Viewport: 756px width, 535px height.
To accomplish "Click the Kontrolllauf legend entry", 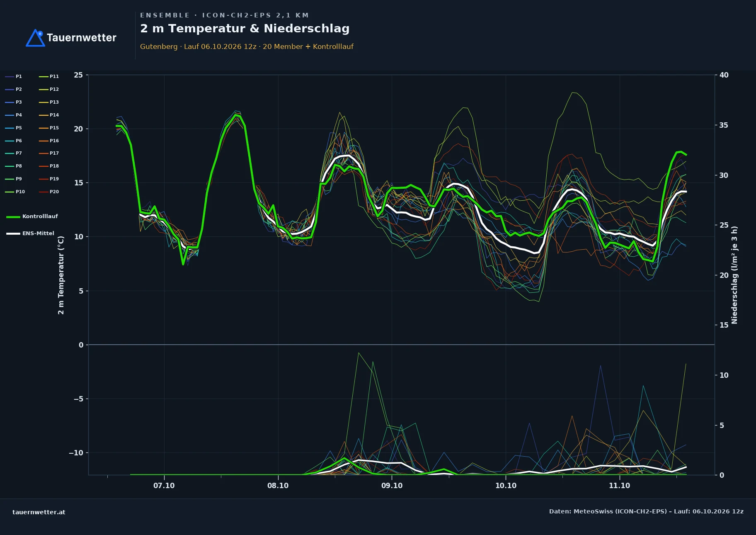I will (x=32, y=216).
